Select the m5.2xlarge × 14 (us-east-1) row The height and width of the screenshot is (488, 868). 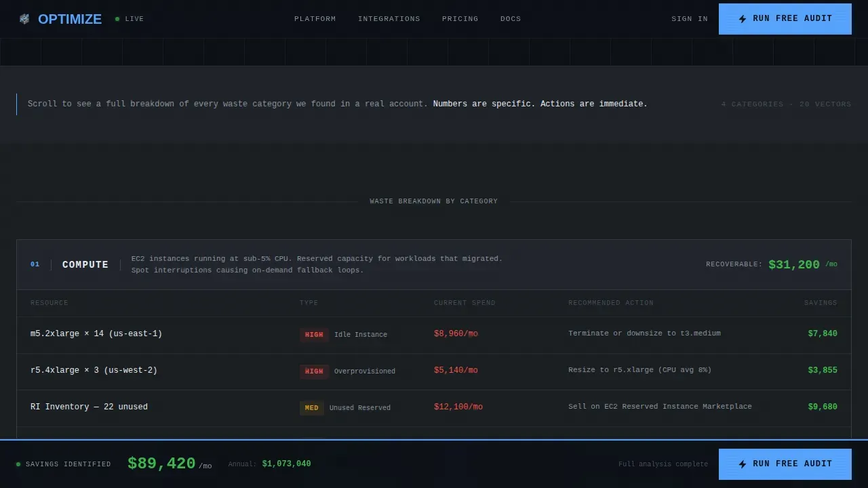[434, 335]
